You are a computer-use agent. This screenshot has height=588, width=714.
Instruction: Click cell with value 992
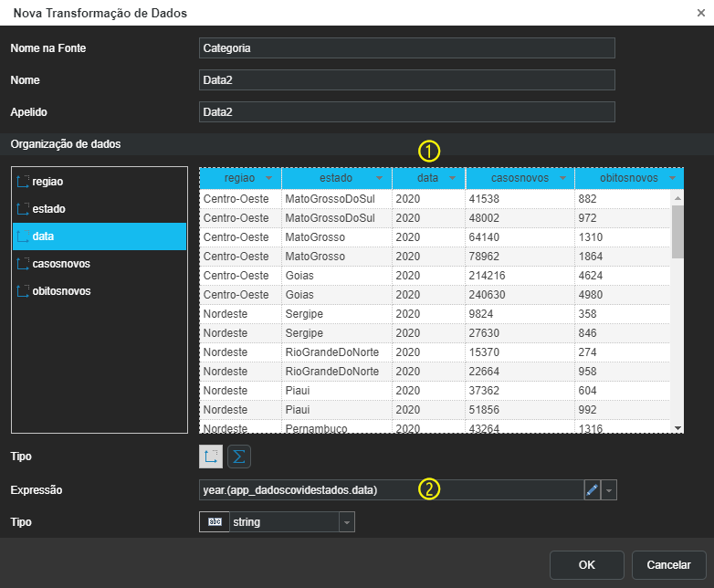click(623, 409)
